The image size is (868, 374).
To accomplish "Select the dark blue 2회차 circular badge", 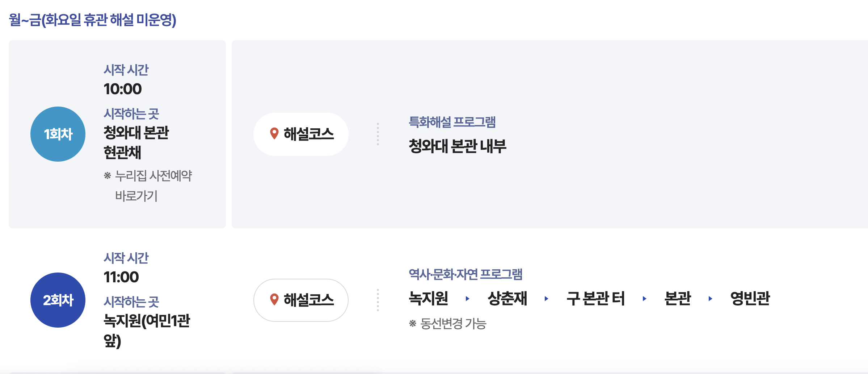I will (58, 300).
